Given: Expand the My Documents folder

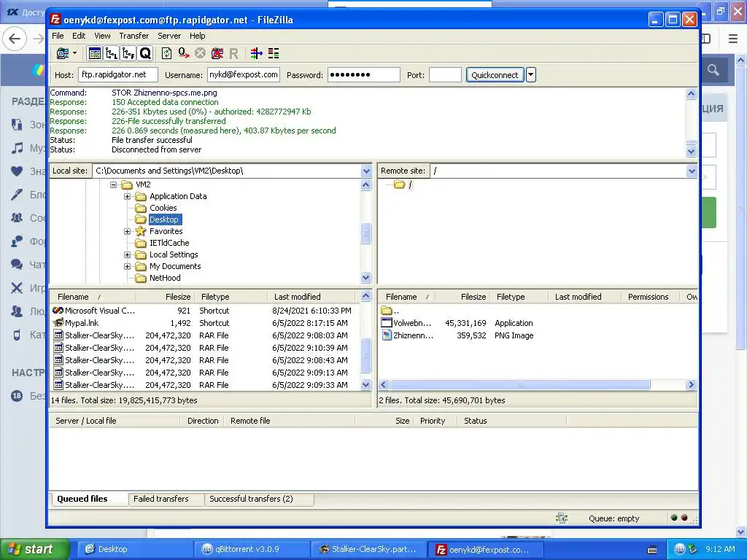Looking at the screenshot, I should point(127,266).
